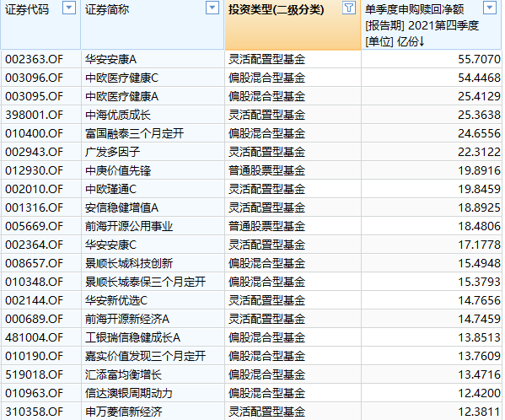Click fund name 中欧医疗健康C

click(x=121, y=78)
